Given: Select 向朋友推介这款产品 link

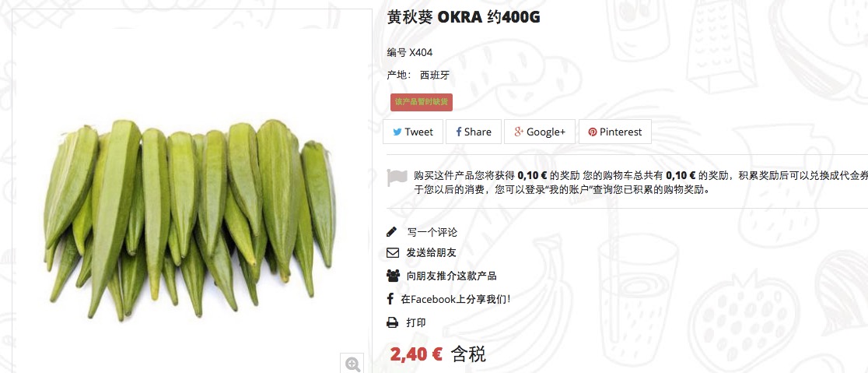Looking at the screenshot, I should point(451,276).
